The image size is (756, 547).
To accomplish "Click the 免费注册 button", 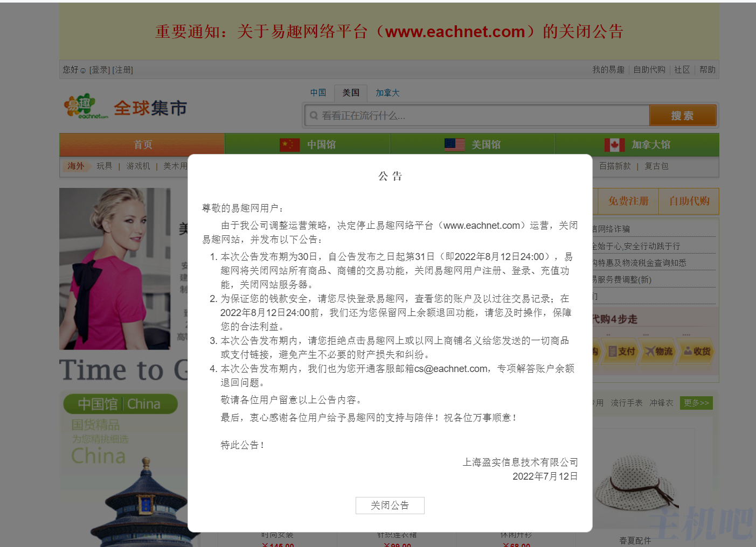I will 628,201.
